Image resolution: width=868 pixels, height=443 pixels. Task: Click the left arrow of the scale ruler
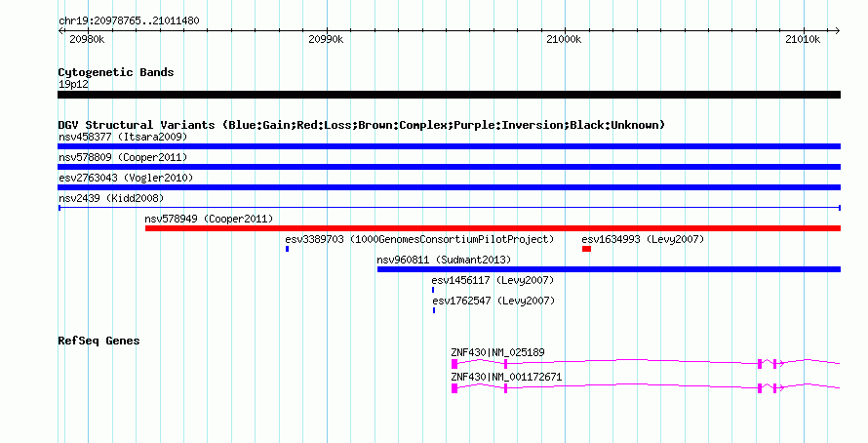60,31
